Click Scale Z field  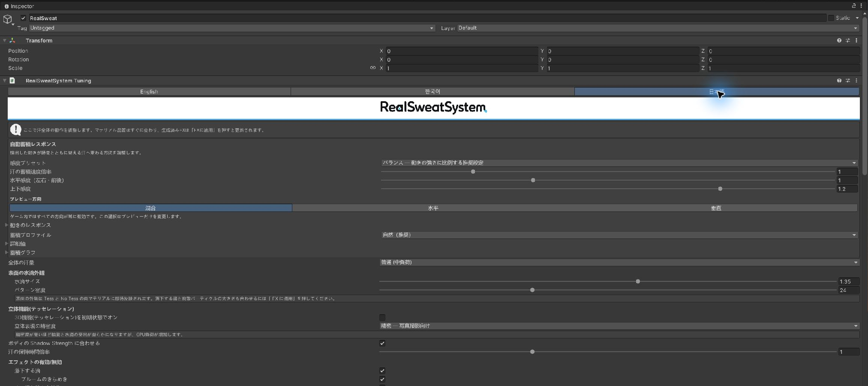coord(784,68)
